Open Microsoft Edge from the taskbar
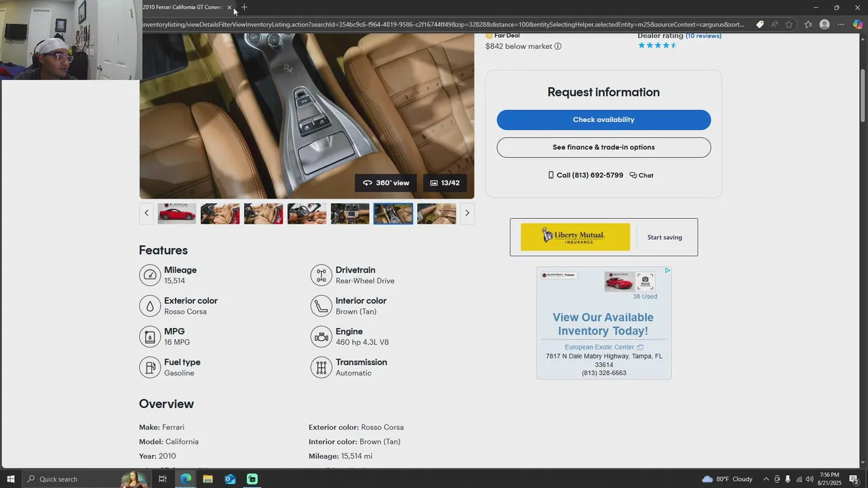Viewport: 868px width, 488px height. (185, 479)
